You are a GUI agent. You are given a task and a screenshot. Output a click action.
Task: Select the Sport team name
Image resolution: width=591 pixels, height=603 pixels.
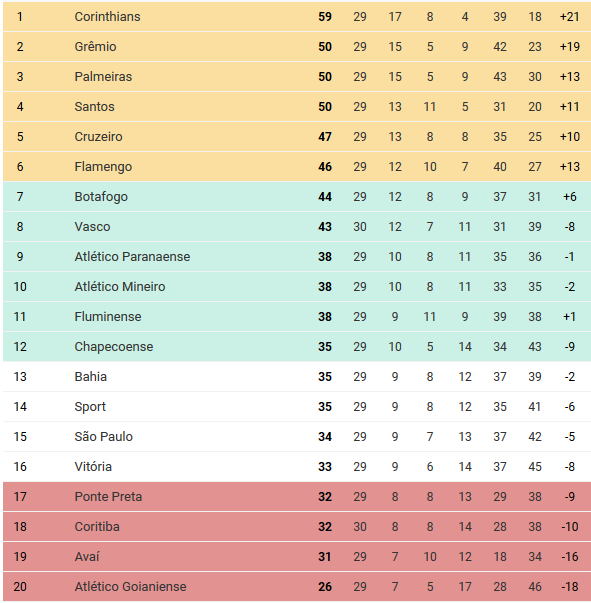point(90,406)
